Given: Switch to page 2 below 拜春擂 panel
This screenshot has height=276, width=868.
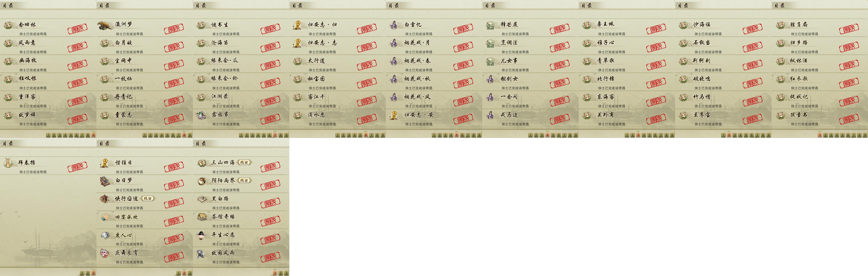Looking at the screenshot, I should [88, 273].
